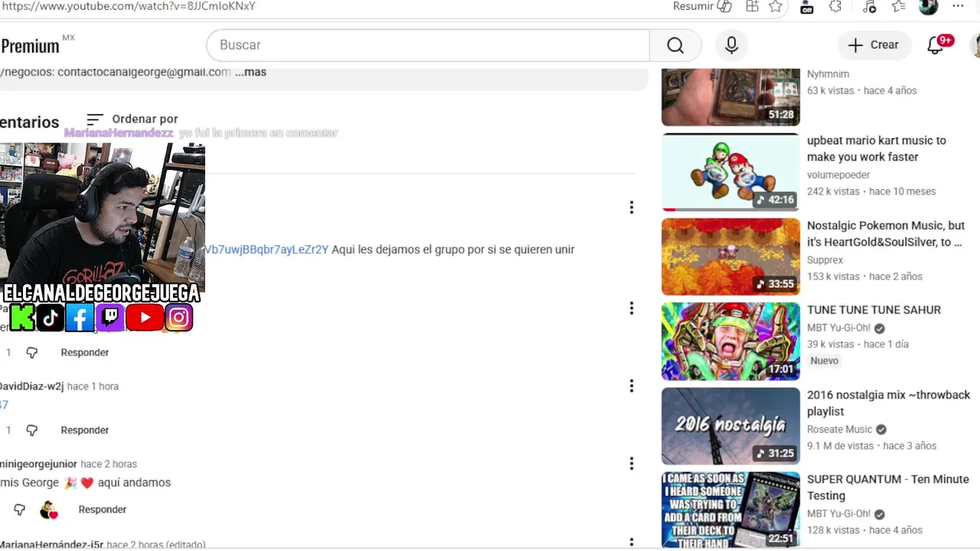The image size is (980, 551).
Task: Open Ordenar por sort menu
Action: (x=132, y=119)
